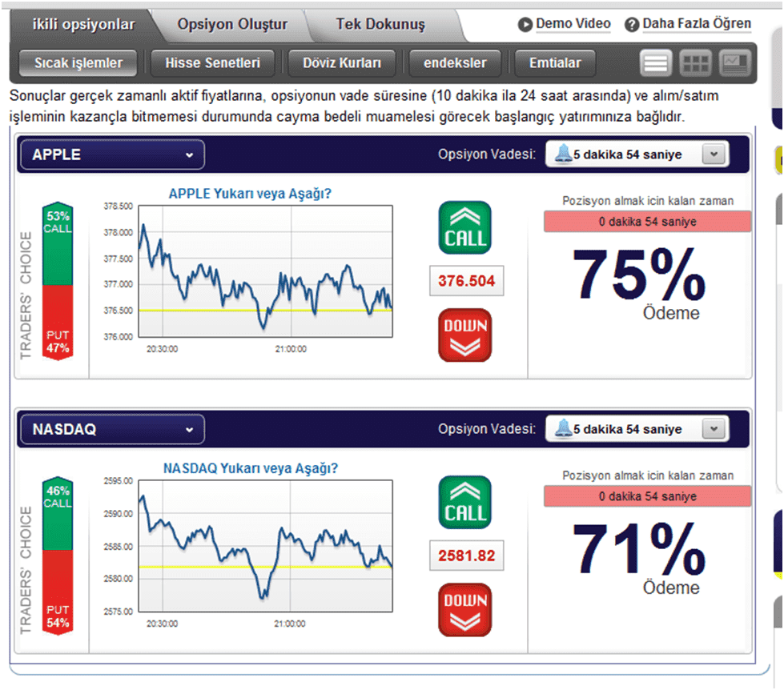Click the Demo Video play icon
The image size is (784, 690).
525,25
